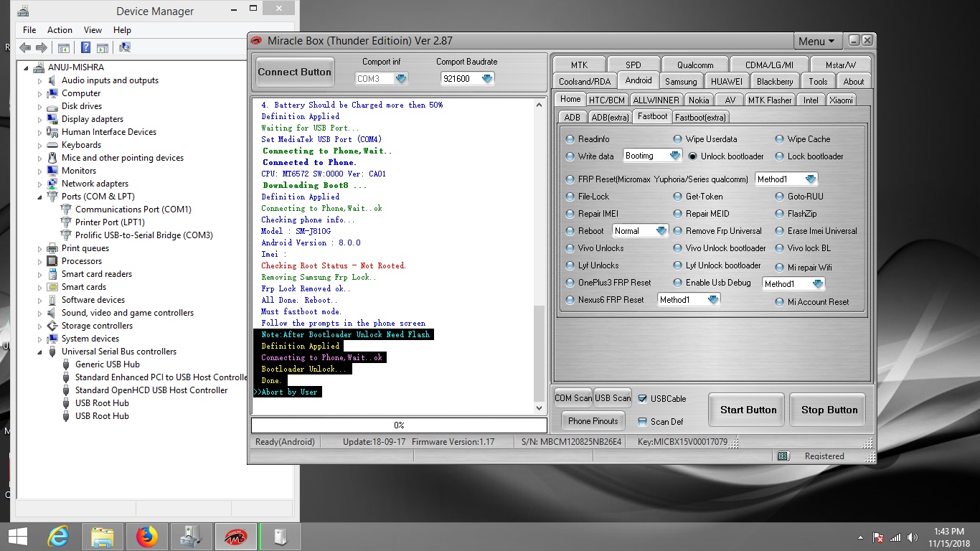Viewport: 980px width, 551px height.
Task: Select Lock bootloader radio option
Action: click(780, 156)
